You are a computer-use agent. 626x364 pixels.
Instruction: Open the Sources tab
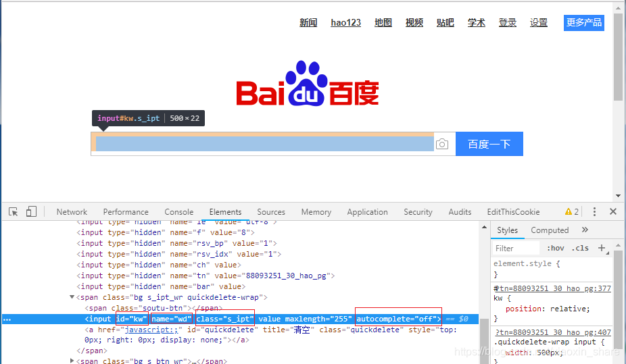tap(271, 212)
